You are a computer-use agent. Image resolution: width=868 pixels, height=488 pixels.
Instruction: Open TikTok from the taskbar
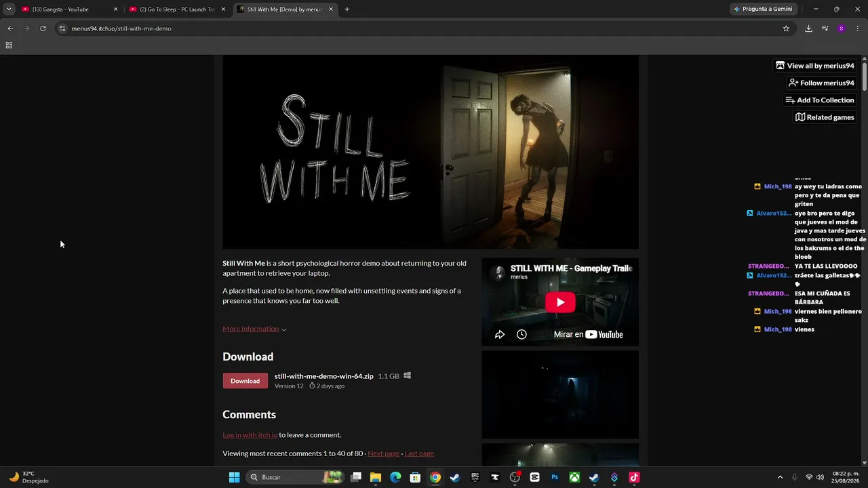click(634, 477)
